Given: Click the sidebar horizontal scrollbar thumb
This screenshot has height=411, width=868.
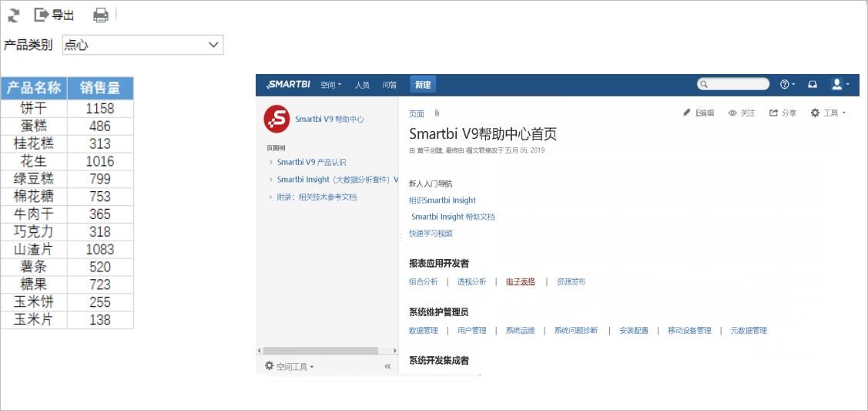Looking at the screenshot, I should click(x=320, y=351).
